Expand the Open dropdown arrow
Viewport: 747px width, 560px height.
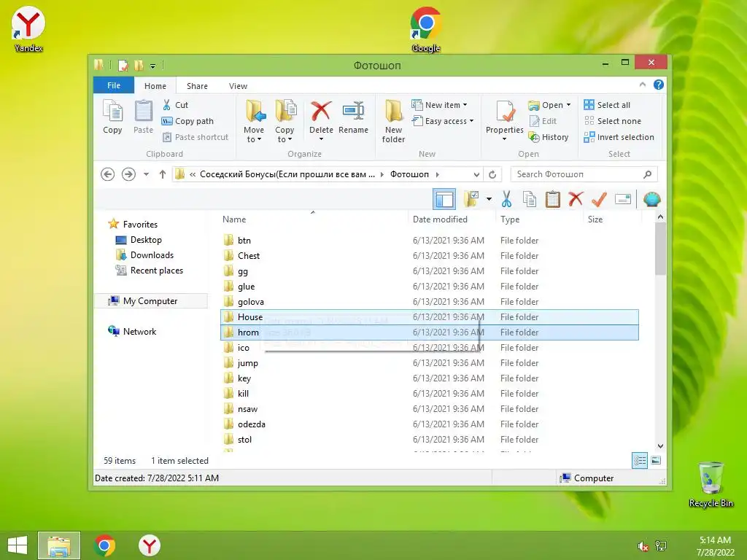568,105
